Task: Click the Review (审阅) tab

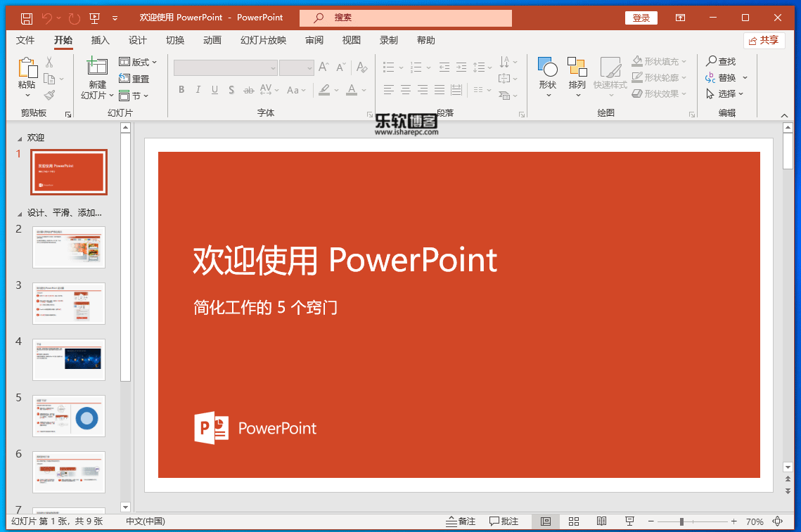Action: [x=314, y=40]
